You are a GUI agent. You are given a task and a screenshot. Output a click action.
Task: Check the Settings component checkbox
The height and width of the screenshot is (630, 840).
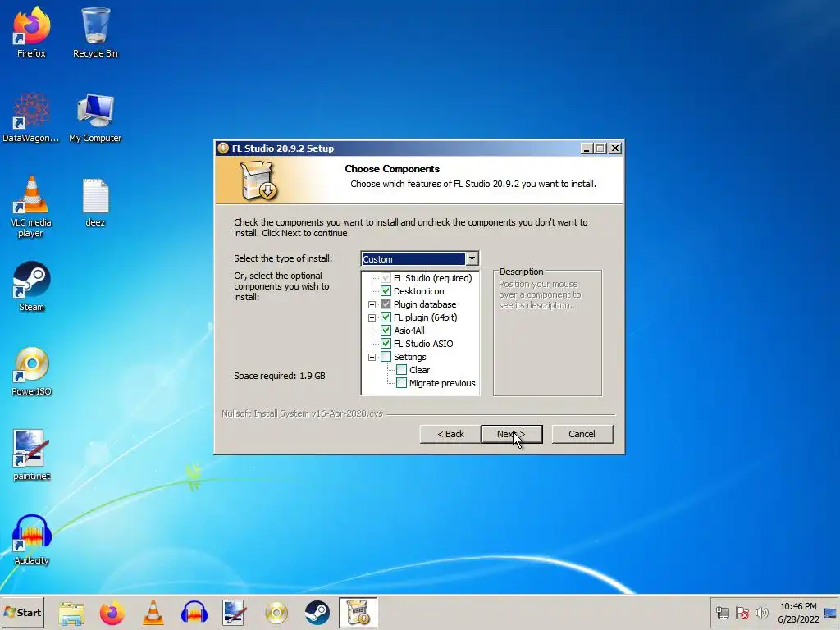[x=386, y=357]
